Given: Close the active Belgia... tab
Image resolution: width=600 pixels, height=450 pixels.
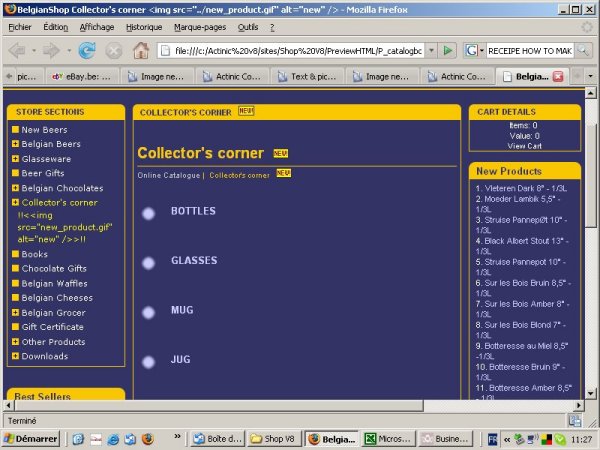Looking at the screenshot, I should tap(558, 76).
